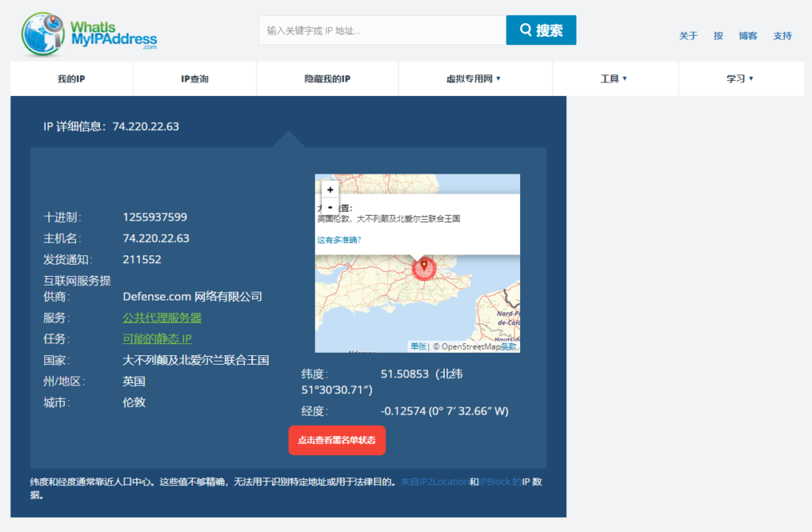Image resolution: width=812 pixels, height=532 pixels.
Task: Click the 可能的静态 IP link
Action: tap(157, 339)
